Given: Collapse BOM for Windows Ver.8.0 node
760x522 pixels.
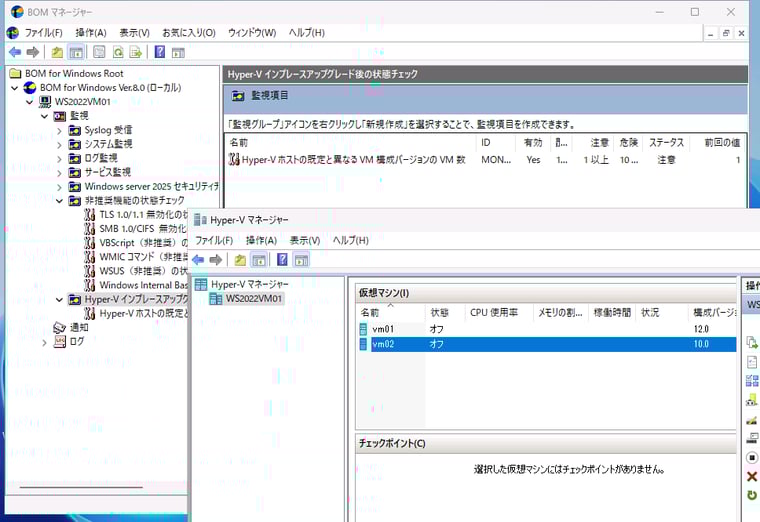Looking at the screenshot, I should pyautogui.click(x=15, y=88).
